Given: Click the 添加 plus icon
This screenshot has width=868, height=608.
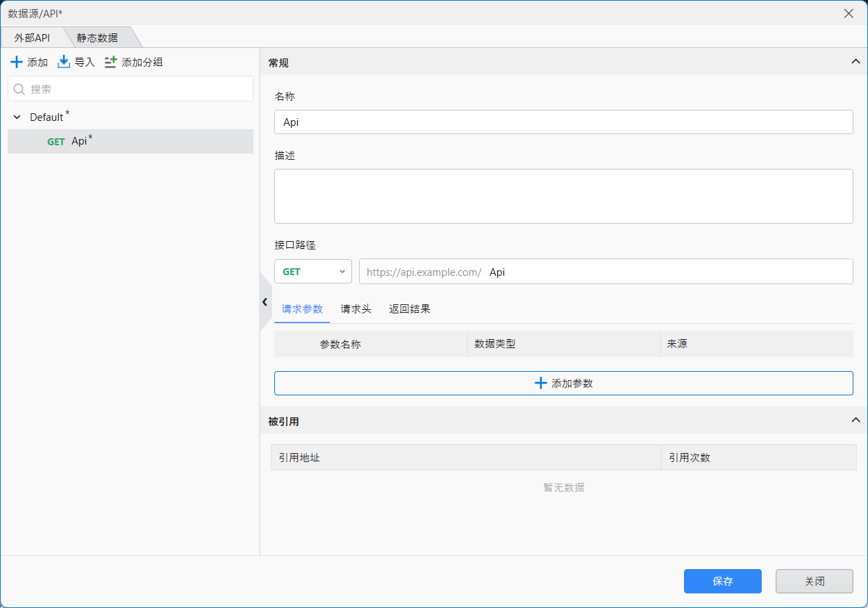Looking at the screenshot, I should pos(17,63).
